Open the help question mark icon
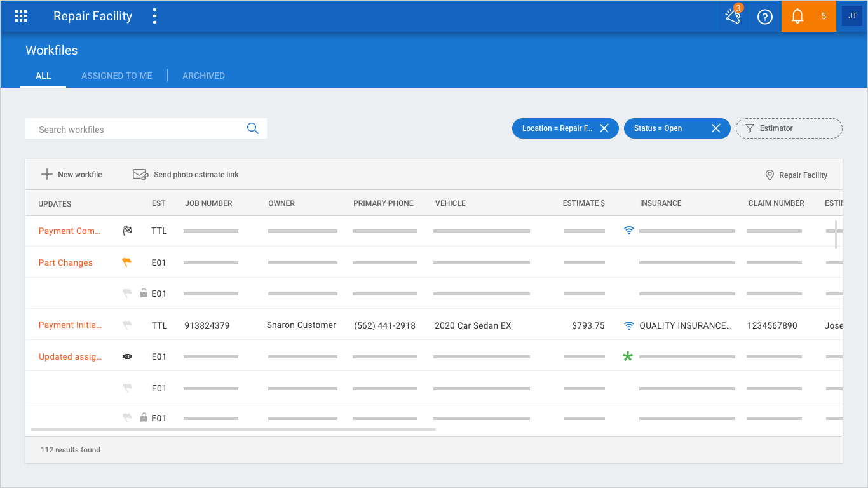This screenshot has height=488, width=868. pos(765,17)
